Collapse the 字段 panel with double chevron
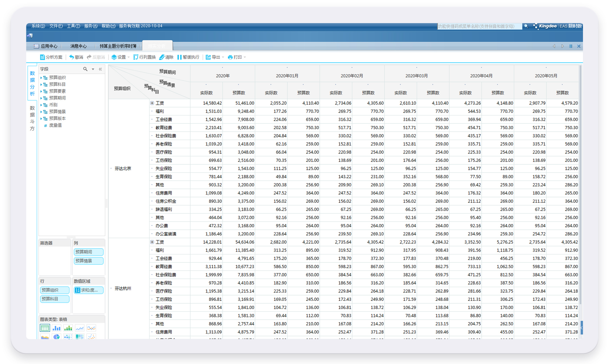The height and width of the screenshot is (364, 609). coord(100,69)
